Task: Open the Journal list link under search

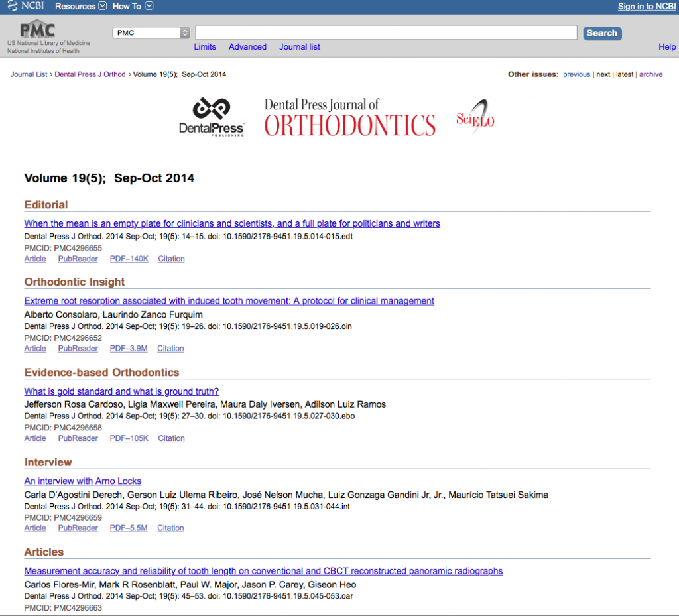Action: click(x=299, y=47)
